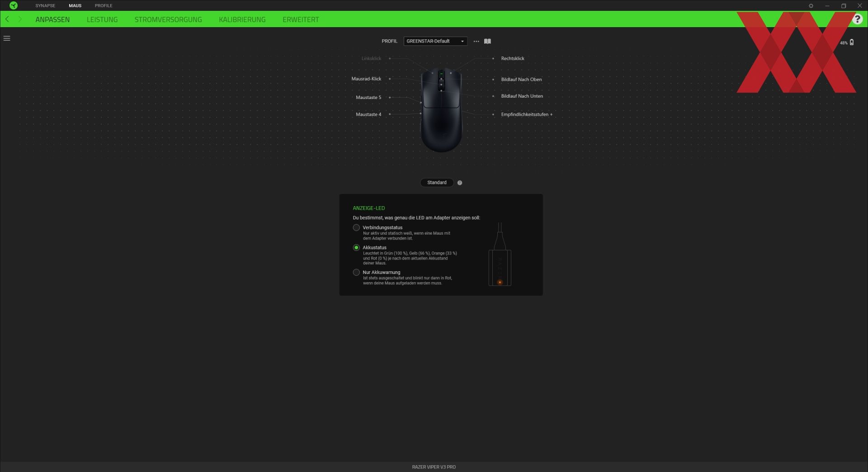868x472 pixels.
Task: Select Bildlauf Nach Unten assignment
Action: (x=522, y=96)
